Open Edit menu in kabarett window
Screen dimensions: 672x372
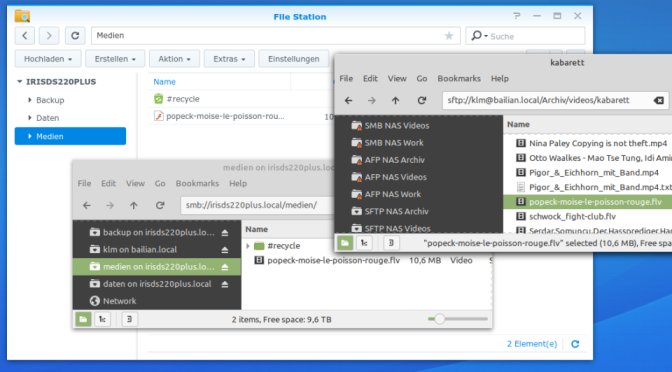[x=370, y=78]
